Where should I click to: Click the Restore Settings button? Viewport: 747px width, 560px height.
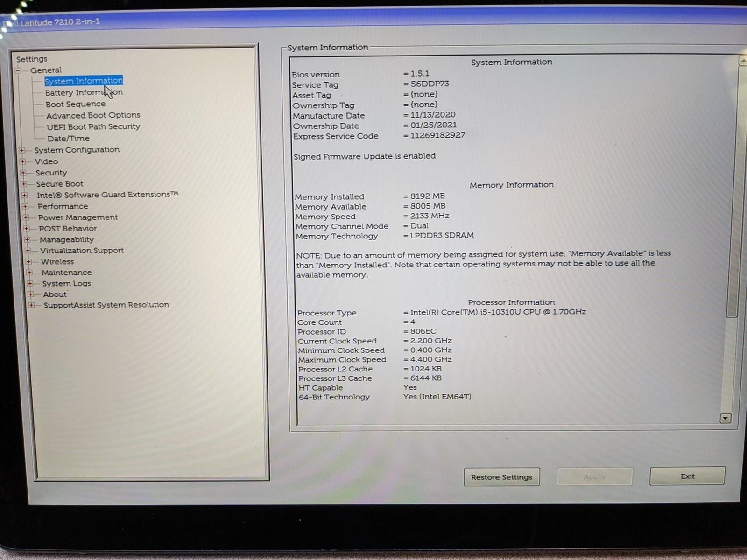pyautogui.click(x=502, y=477)
